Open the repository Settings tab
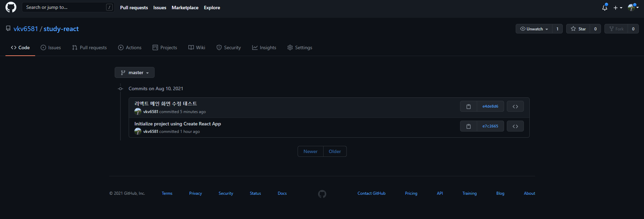 tap(300, 47)
